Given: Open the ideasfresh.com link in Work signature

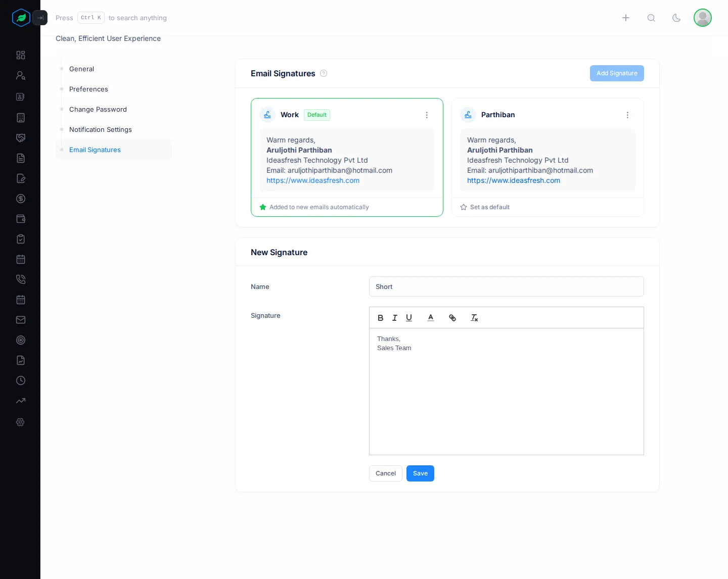Looking at the screenshot, I should [313, 180].
